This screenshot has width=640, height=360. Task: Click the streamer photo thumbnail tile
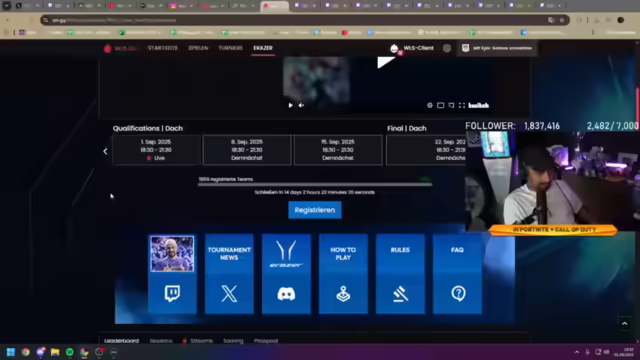coord(172,253)
